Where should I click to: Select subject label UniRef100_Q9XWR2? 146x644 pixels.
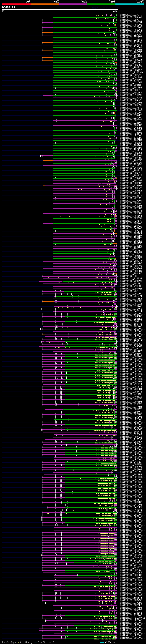131,115
